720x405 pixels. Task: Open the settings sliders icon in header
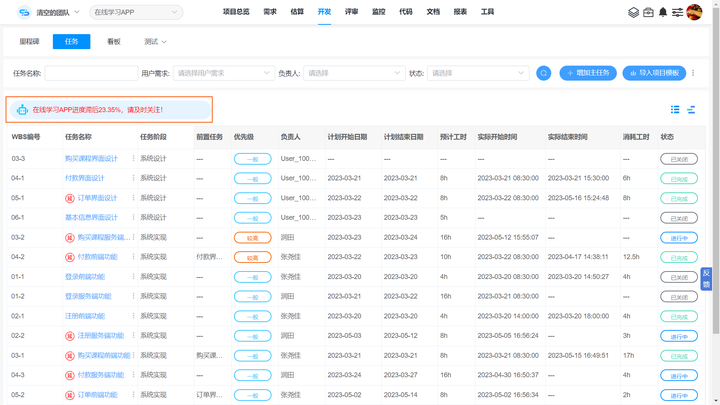click(677, 12)
